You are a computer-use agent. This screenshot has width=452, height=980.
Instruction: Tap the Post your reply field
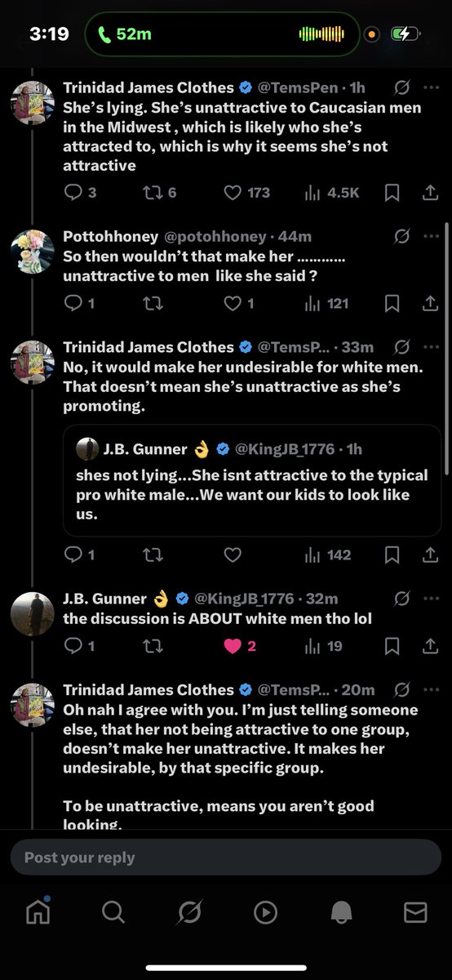click(x=225, y=857)
